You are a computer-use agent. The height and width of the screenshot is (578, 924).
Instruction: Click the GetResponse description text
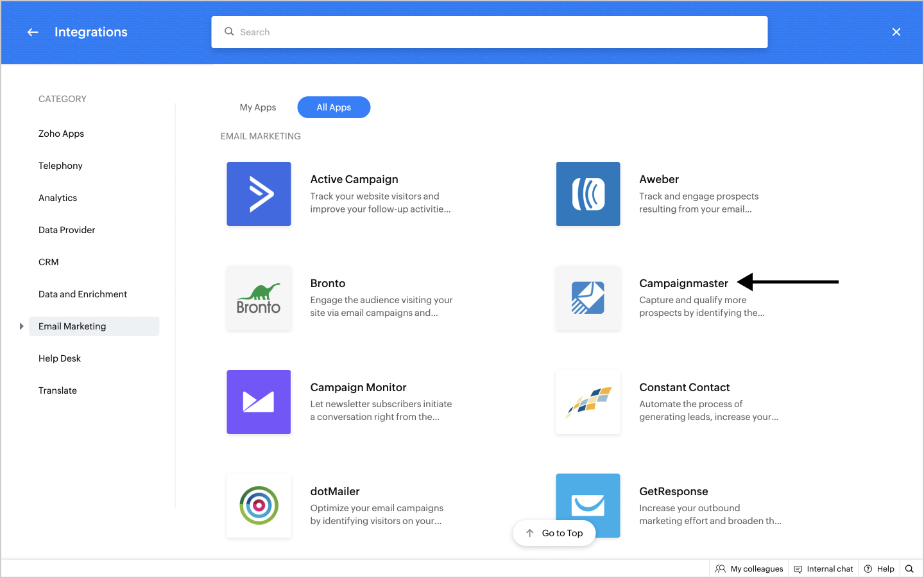pos(710,514)
